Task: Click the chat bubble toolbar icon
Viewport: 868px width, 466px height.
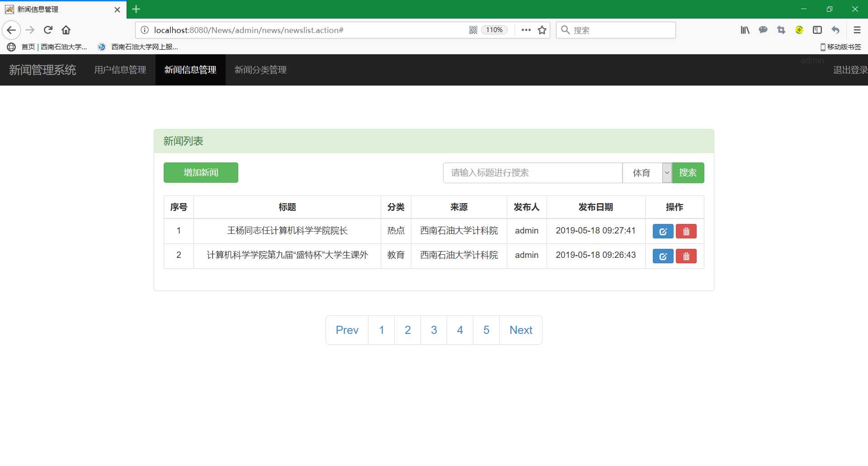Action: pos(763,30)
